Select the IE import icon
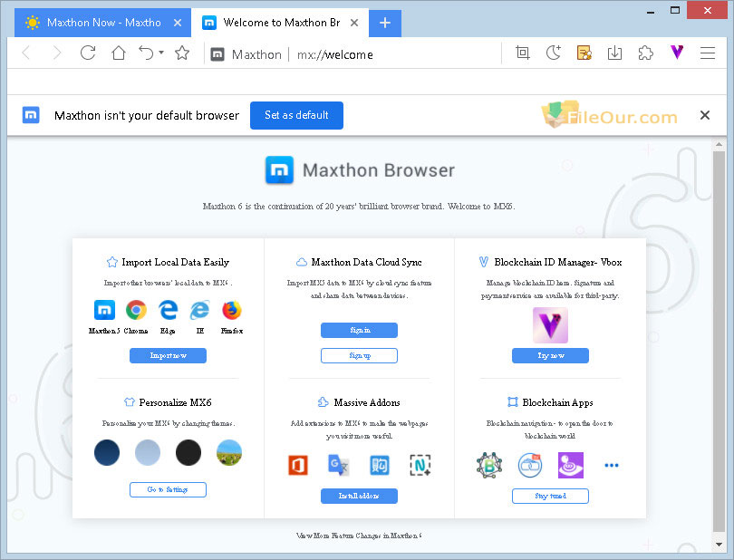734x560 pixels. [x=200, y=310]
